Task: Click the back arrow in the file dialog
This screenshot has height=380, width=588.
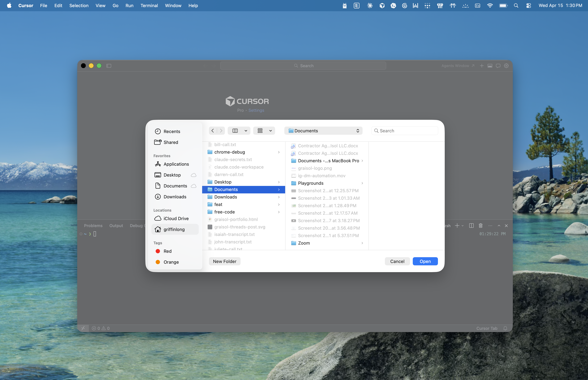Action: (x=213, y=130)
